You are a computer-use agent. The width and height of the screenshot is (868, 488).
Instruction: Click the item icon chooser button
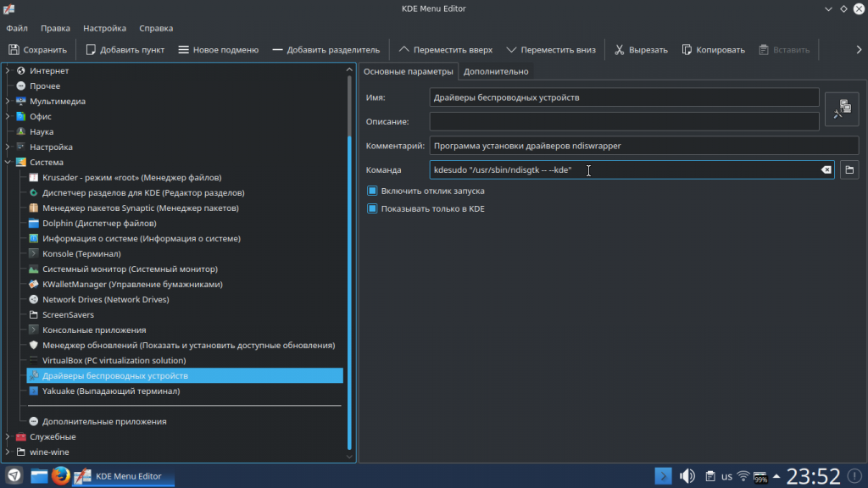click(842, 109)
